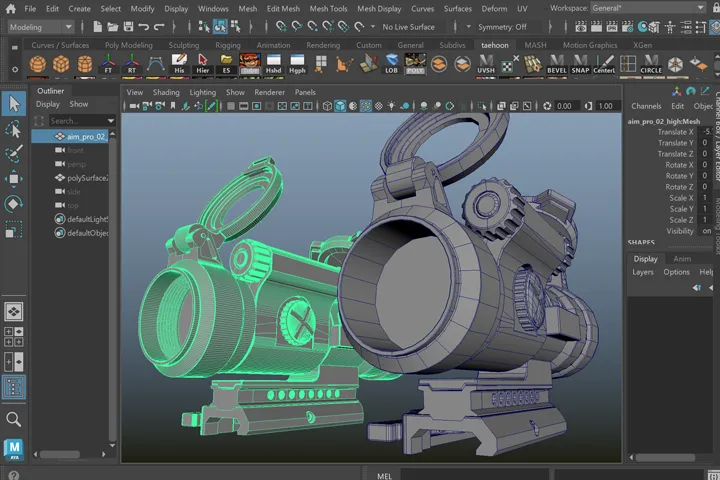The image size is (720, 480).
Task: Toggle wireframe display in viewport toolbar
Action: 327,106
